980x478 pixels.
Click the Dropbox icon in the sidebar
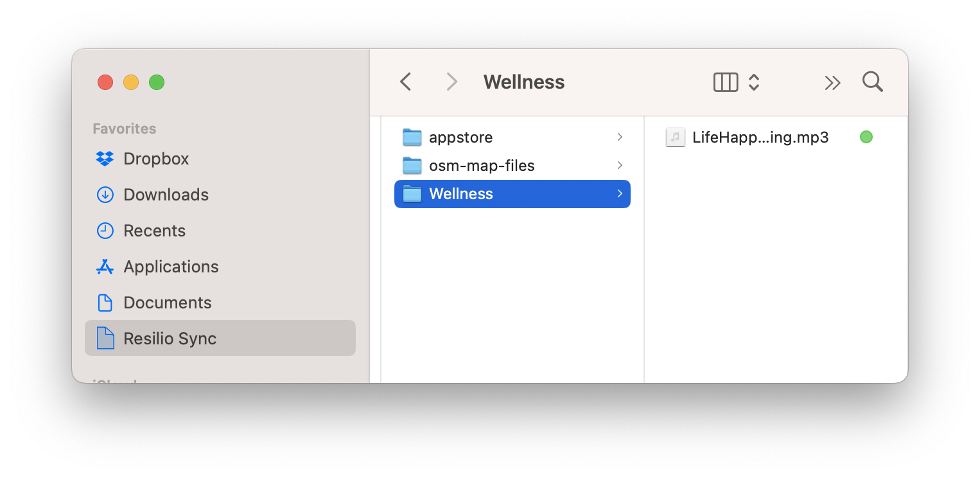point(105,159)
